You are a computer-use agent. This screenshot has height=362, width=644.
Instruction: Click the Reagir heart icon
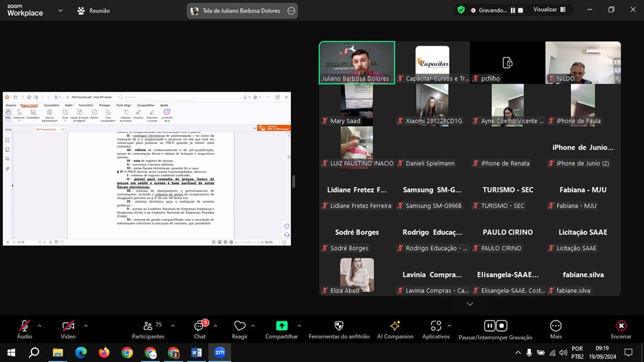239,326
